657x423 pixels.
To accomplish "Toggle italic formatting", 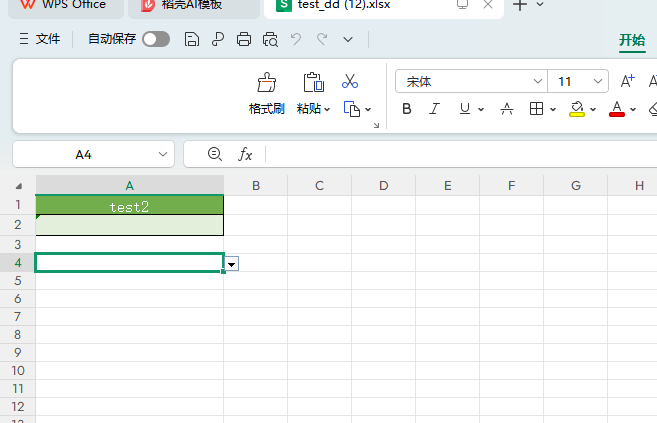I will 434,109.
